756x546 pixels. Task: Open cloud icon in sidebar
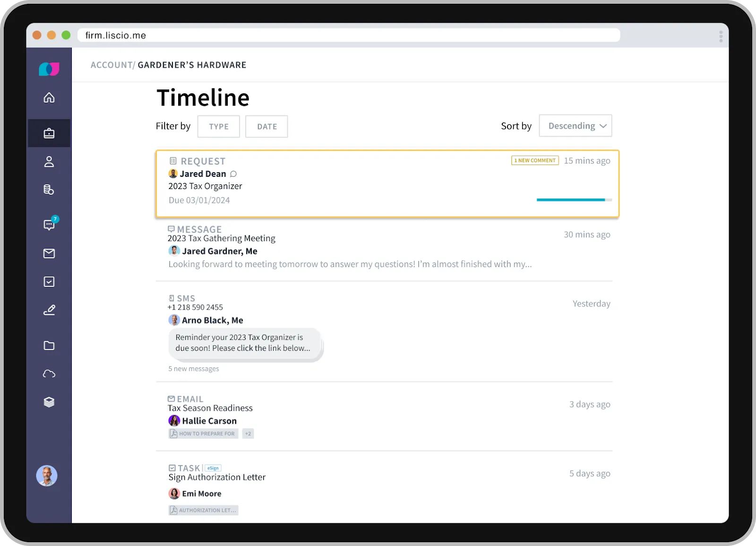coord(49,374)
